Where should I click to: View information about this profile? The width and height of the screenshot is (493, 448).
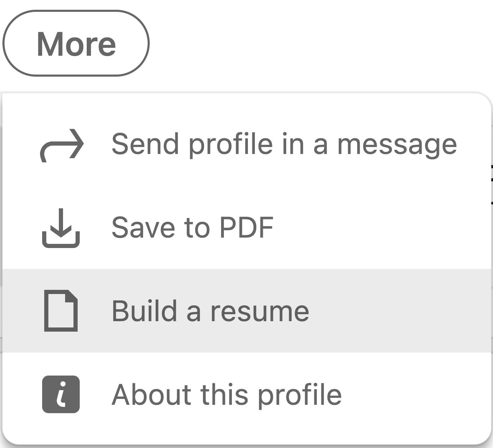tap(226, 394)
